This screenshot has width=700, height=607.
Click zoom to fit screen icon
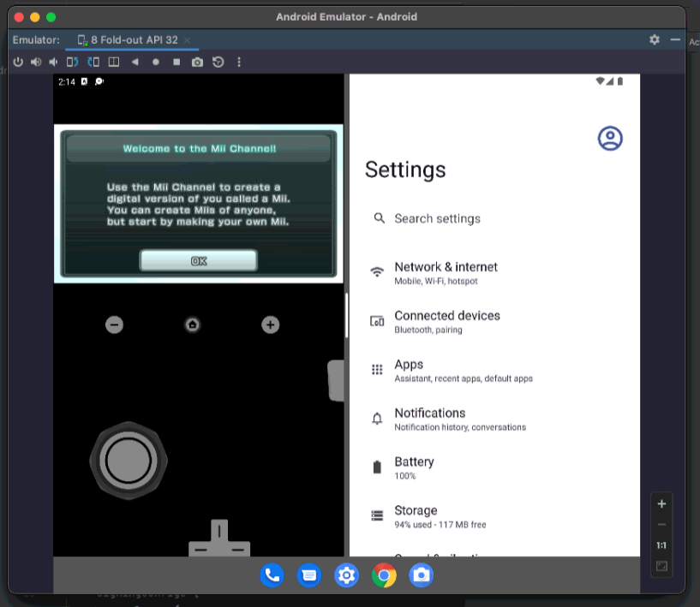[661, 567]
